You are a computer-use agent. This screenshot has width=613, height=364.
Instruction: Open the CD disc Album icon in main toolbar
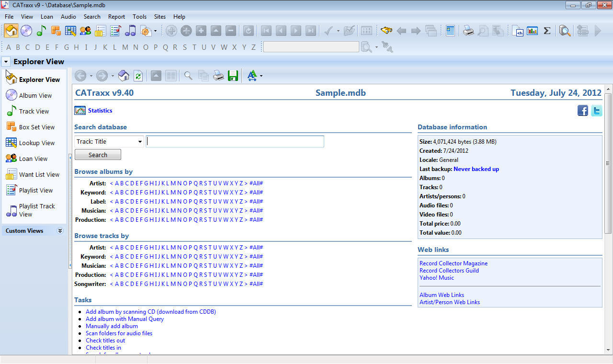tap(26, 31)
